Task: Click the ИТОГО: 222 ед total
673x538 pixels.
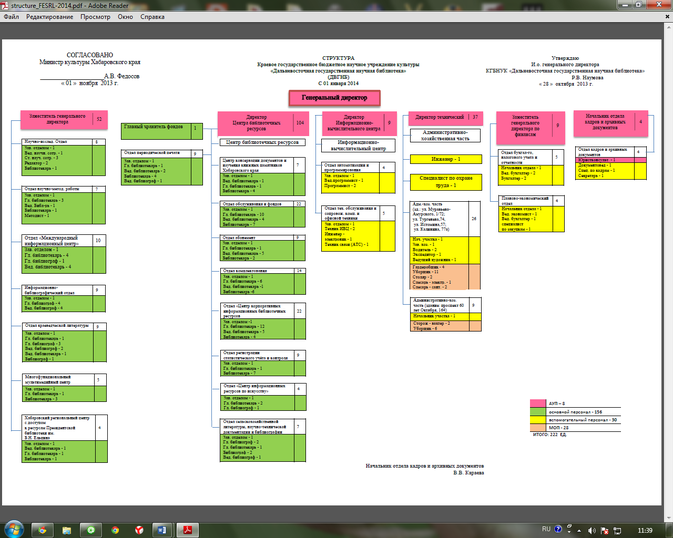Action: tap(549, 435)
